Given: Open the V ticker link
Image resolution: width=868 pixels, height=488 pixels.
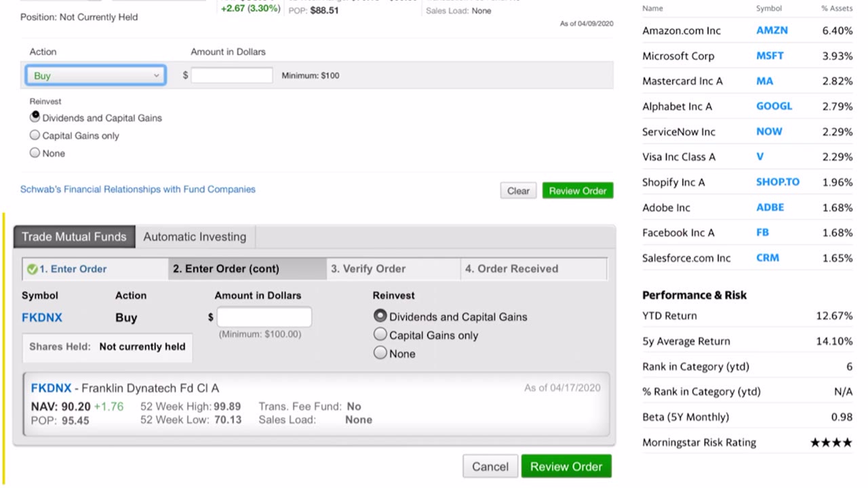Looking at the screenshot, I should coord(760,157).
